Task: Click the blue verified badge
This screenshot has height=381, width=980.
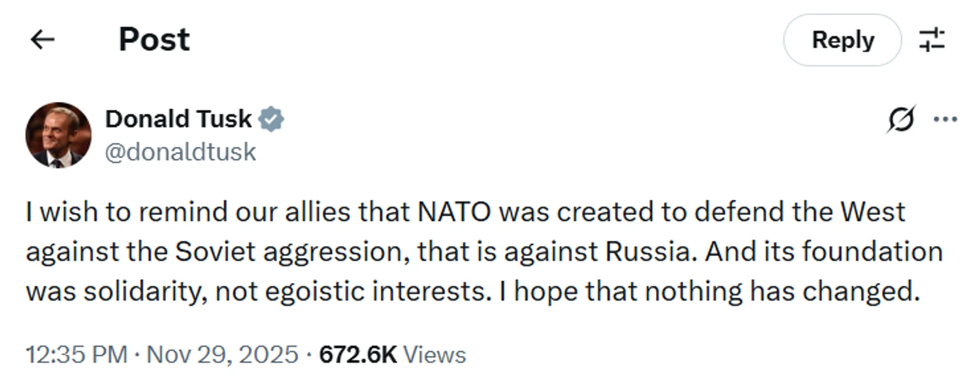Action: 270,120
